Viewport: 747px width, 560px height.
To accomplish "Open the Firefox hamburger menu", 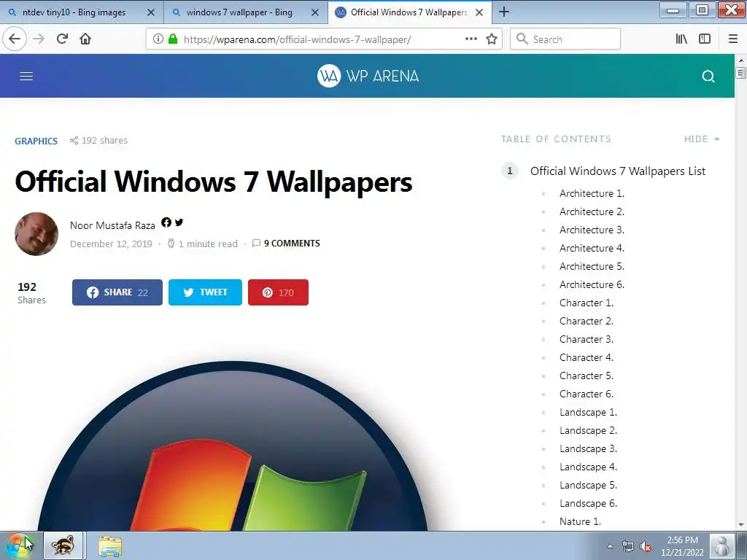I will coord(733,39).
